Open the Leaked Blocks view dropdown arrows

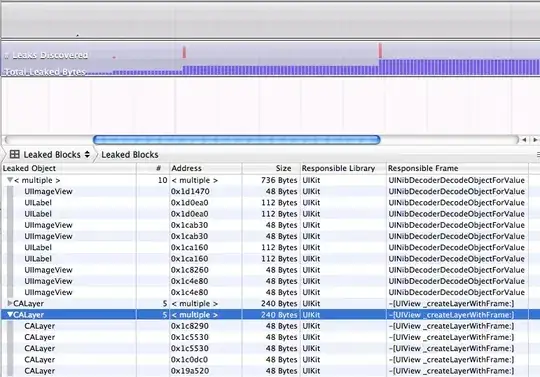click(x=87, y=154)
